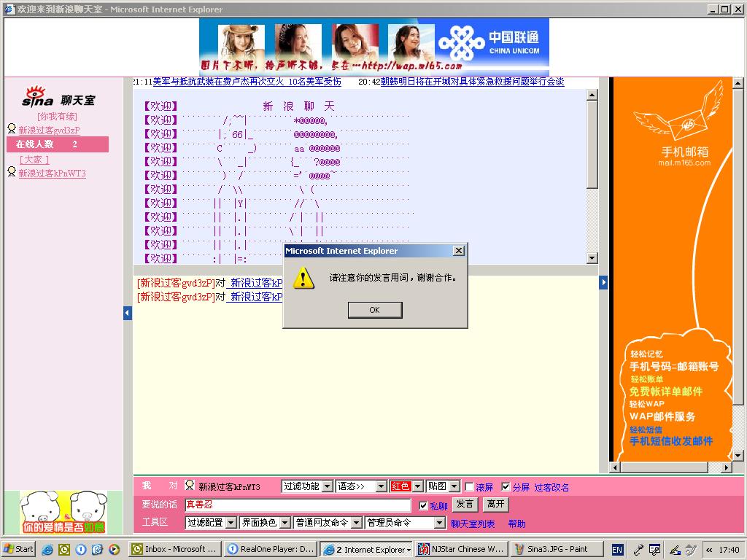Click the recipient user icon in the 我对 row

[x=190, y=485]
